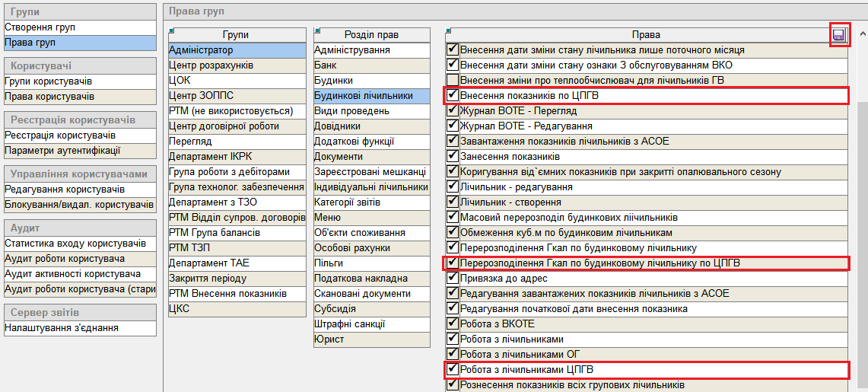The width and height of the screenshot is (868, 392).
Task: Toggle 'Журнал ВОТЕ - Перегляд' checkbox
Action: (x=453, y=110)
